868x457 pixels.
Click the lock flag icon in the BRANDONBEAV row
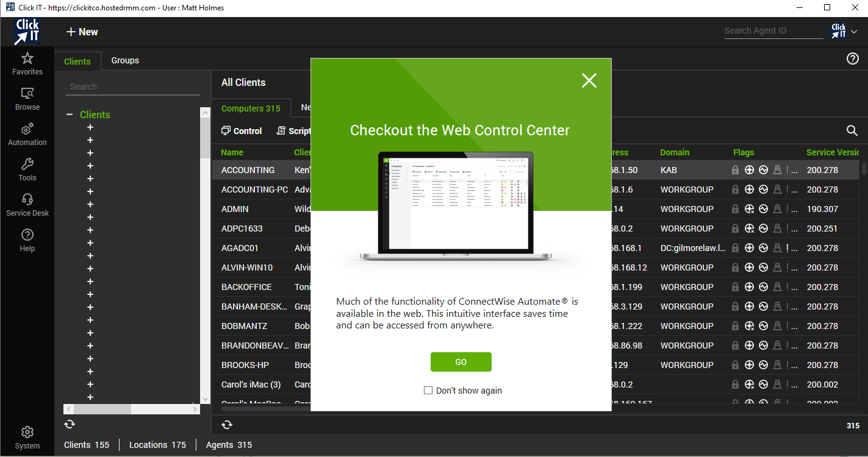coord(736,345)
